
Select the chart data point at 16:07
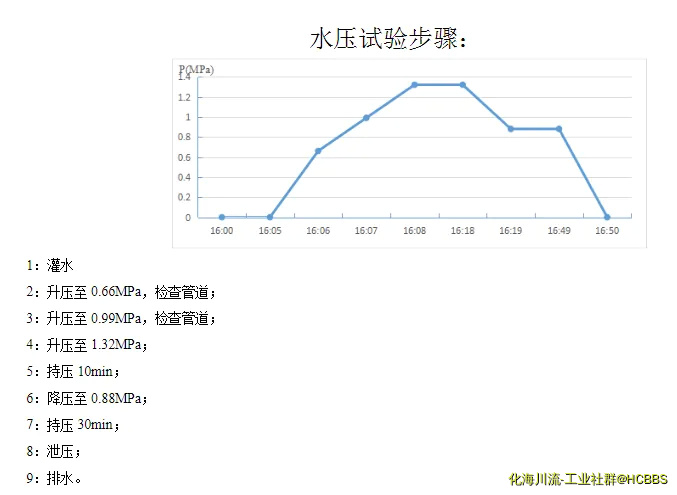pos(366,117)
